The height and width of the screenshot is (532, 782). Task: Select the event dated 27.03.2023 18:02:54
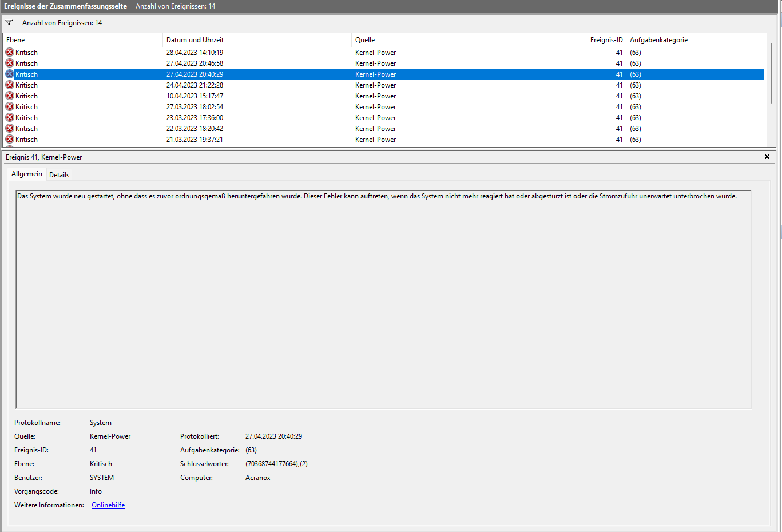tap(384, 106)
